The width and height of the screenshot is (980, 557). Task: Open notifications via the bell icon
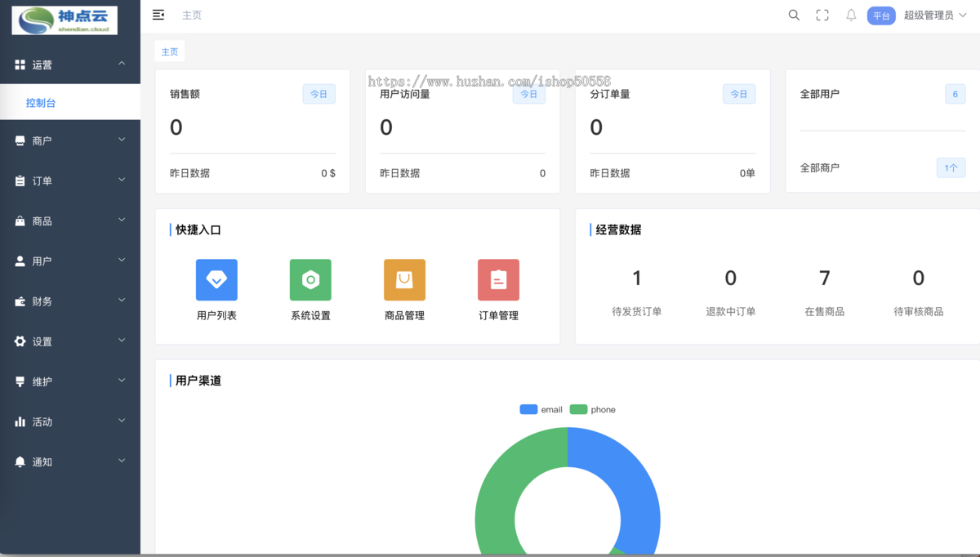[x=851, y=15]
